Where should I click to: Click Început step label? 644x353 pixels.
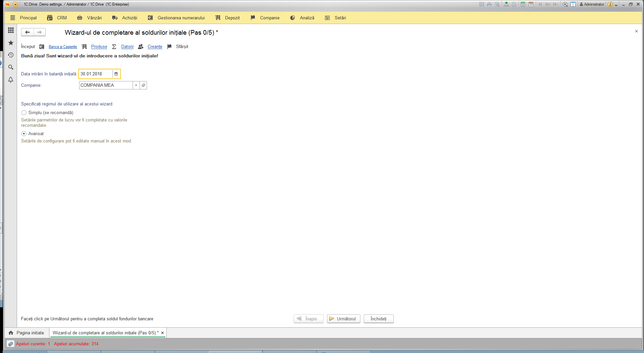(x=28, y=47)
